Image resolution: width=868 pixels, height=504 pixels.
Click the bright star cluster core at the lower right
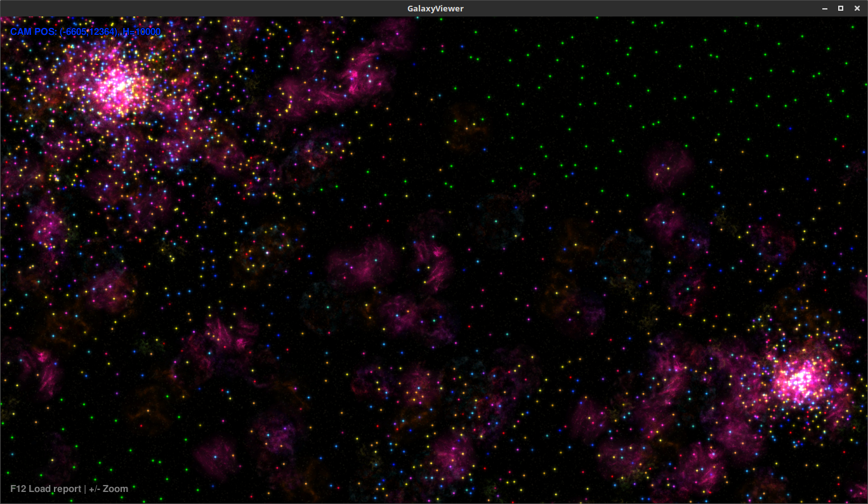coord(801,380)
